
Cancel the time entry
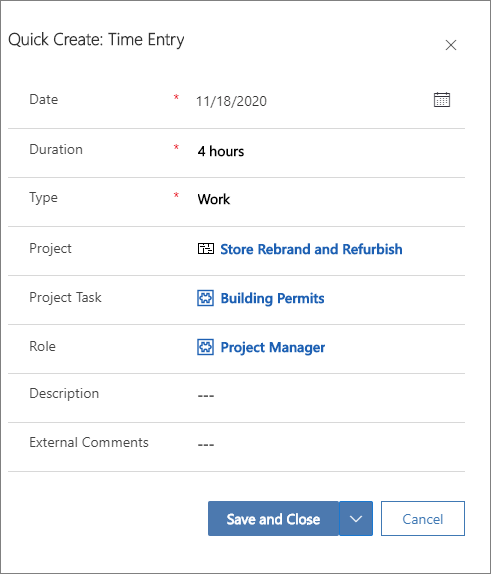[x=423, y=518]
